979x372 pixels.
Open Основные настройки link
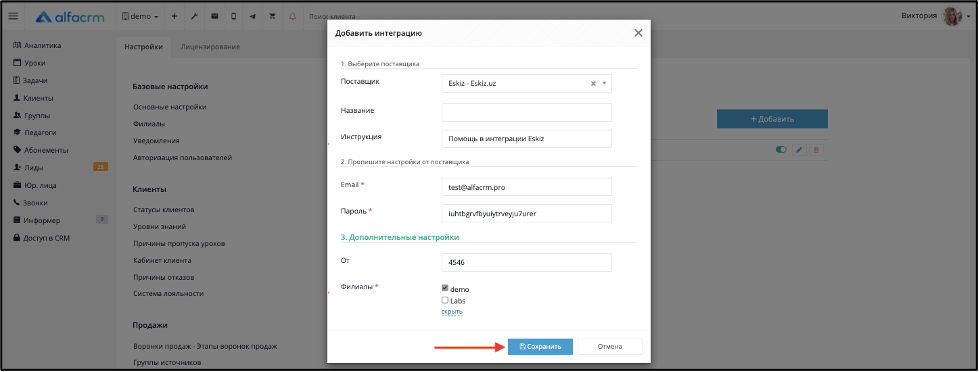click(x=169, y=107)
